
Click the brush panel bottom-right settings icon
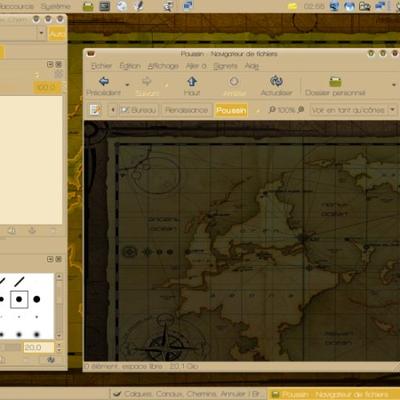[x=51, y=360]
